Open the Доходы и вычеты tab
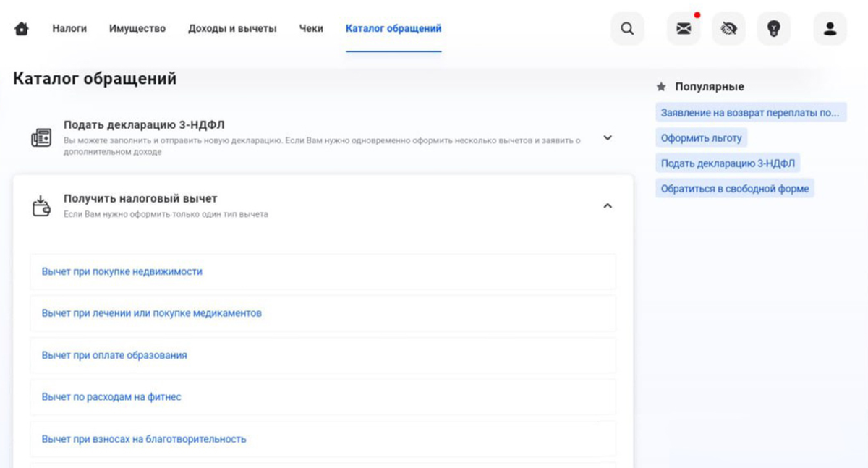Viewport: 868px width, 468px height. coord(232,29)
